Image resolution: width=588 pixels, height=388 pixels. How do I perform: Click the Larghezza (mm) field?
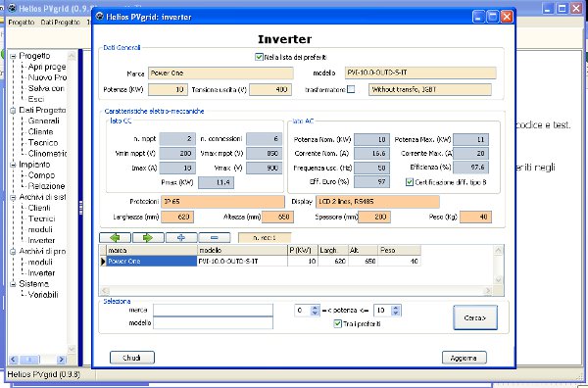coord(177,217)
